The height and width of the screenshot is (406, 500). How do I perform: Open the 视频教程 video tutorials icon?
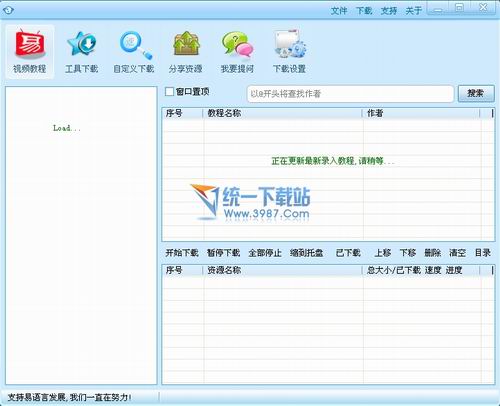30,52
